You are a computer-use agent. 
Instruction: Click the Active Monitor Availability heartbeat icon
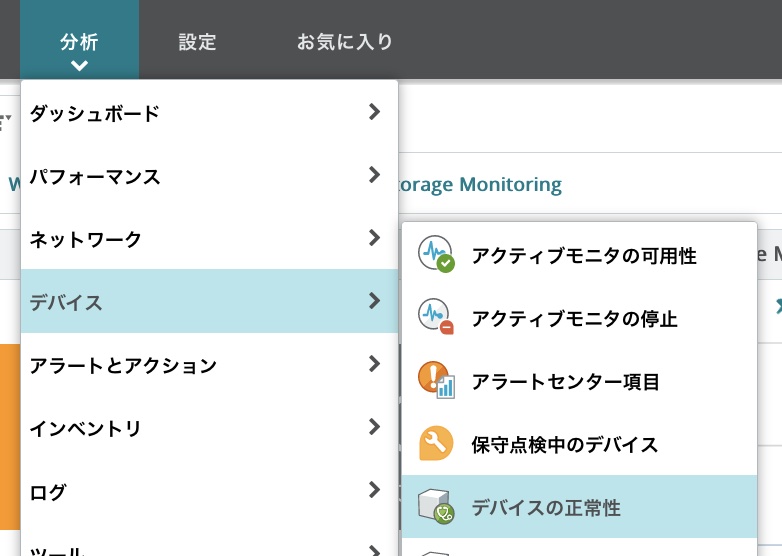coord(436,256)
